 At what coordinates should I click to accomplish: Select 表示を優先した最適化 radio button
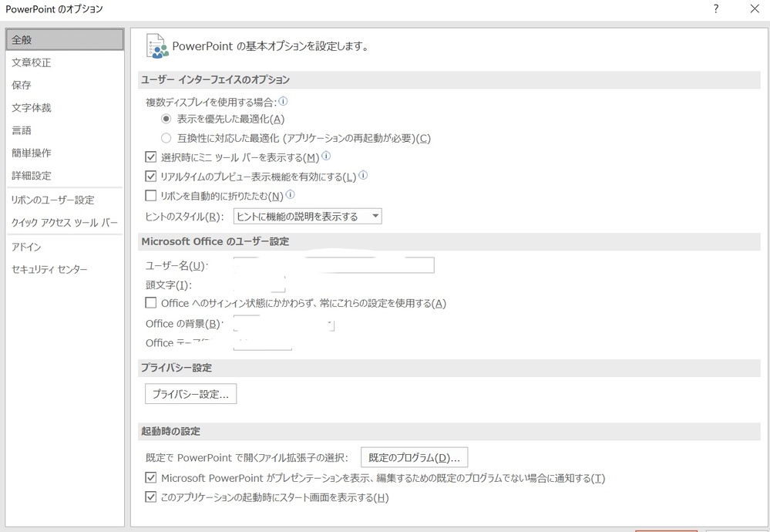point(166,119)
